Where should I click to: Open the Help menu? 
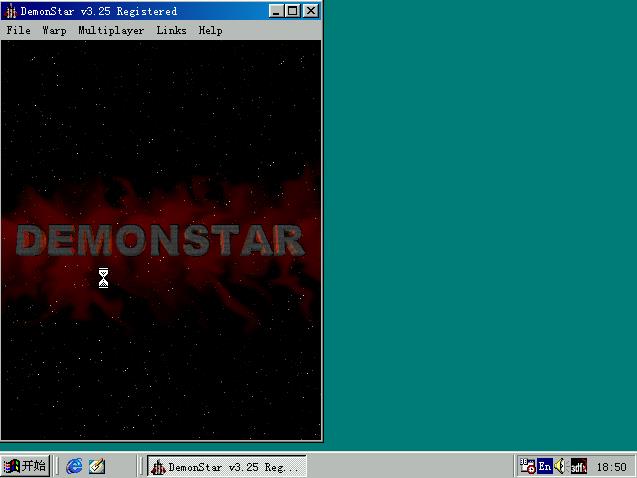click(x=210, y=30)
